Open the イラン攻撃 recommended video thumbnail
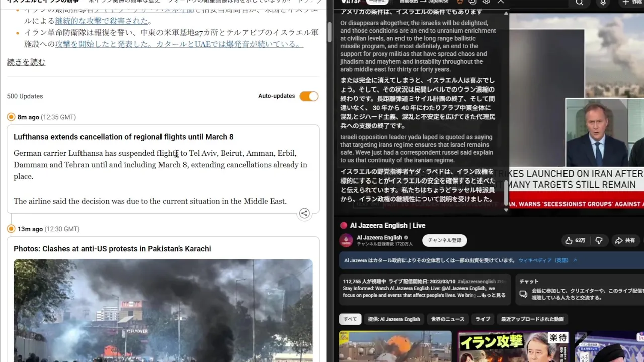This screenshot has width=644, height=362. (513, 346)
